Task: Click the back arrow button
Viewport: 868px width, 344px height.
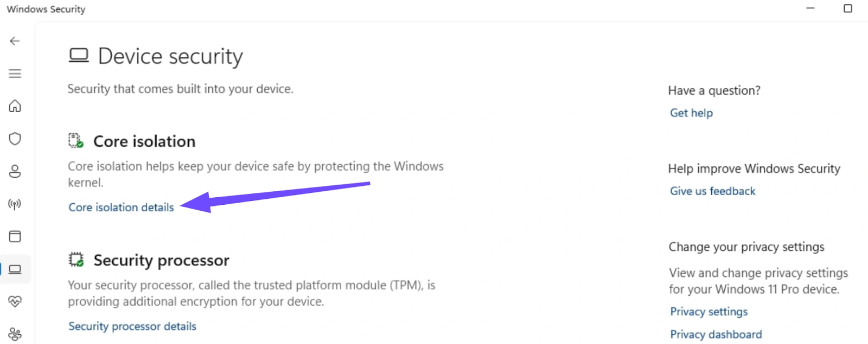Action: click(x=15, y=41)
